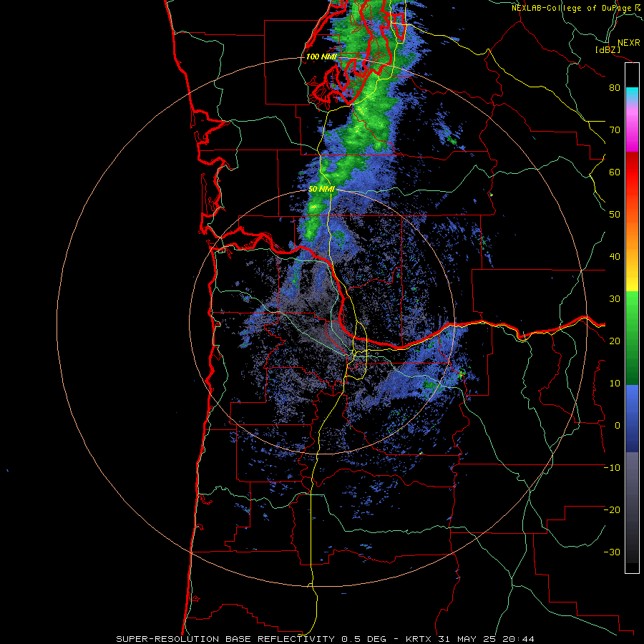Click the cyan top segment of the color bar
Image resolution: width=644 pixels, height=644 pixels.
pos(632,94)
